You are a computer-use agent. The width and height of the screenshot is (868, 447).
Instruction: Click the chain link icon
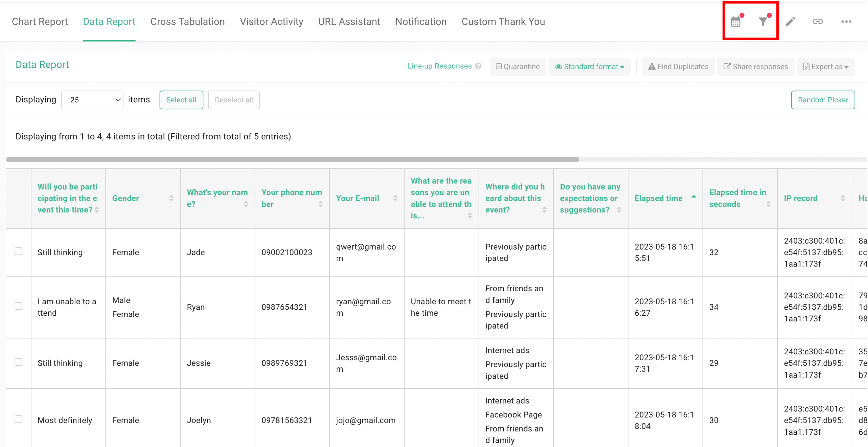pyautogui.click(x=818, y=22)
